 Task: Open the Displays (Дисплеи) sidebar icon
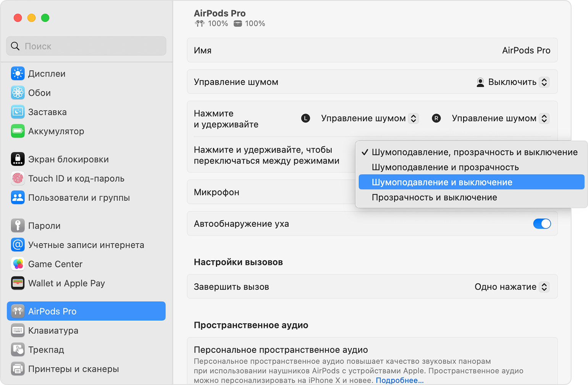coord(18,74)
